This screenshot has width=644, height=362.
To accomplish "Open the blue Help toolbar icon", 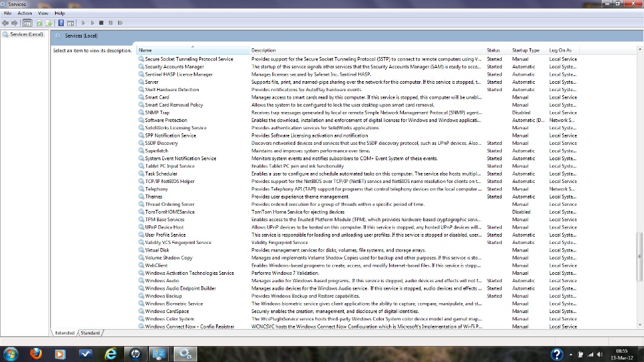I will click(x=61, y=23).
